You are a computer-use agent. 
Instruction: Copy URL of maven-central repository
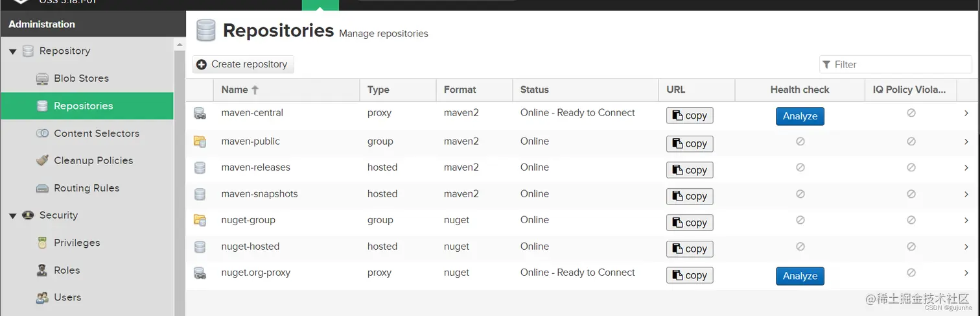pos(690,115)
